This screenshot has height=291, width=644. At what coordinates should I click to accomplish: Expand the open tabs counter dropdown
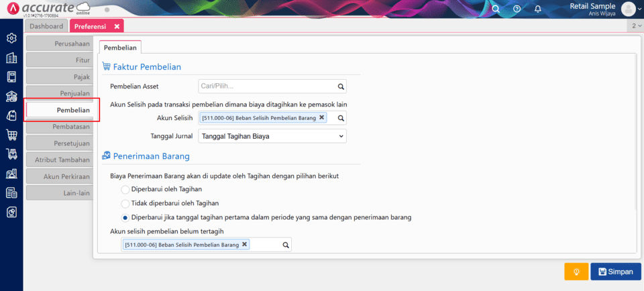635,25
